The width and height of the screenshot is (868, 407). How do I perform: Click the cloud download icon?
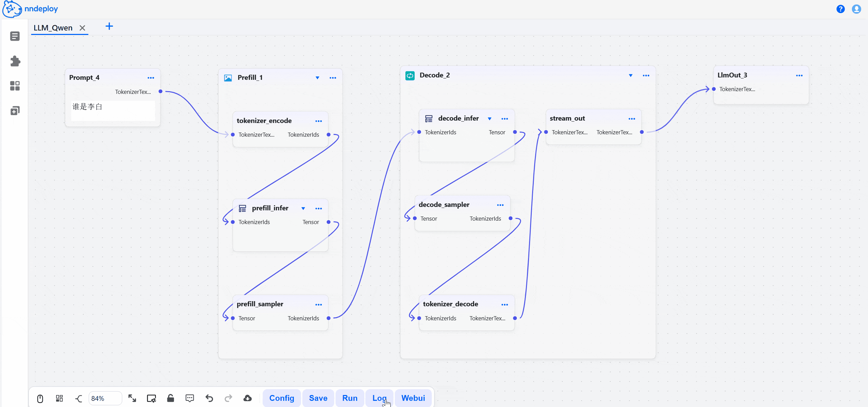248,398
